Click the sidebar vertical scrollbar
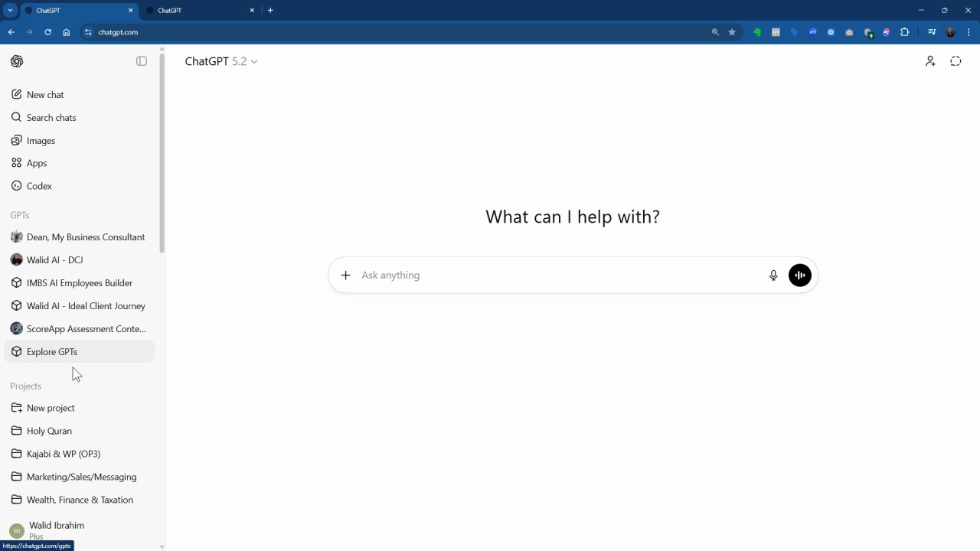 pos(162,153)
